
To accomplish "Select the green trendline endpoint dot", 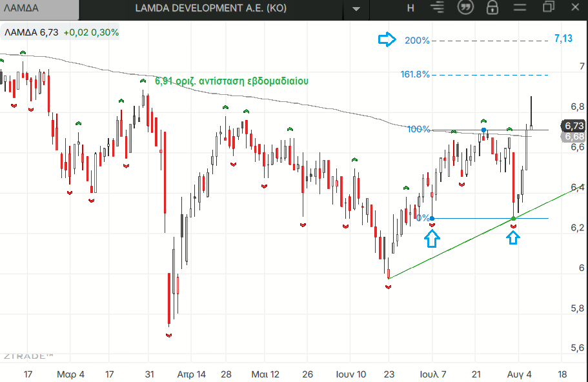I will [x=514, y=218].
